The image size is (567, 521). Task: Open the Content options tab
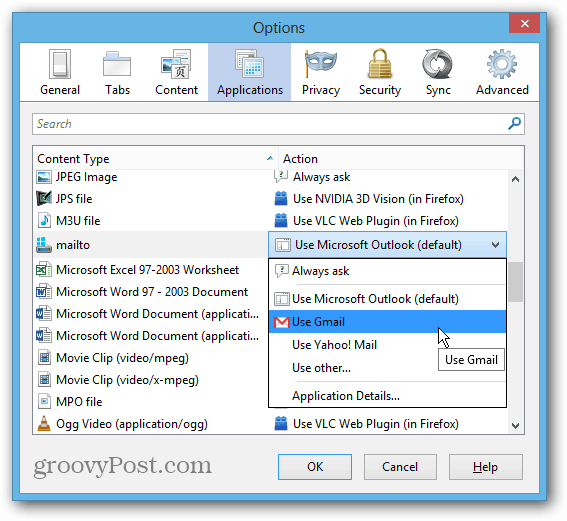coord(176,72)
